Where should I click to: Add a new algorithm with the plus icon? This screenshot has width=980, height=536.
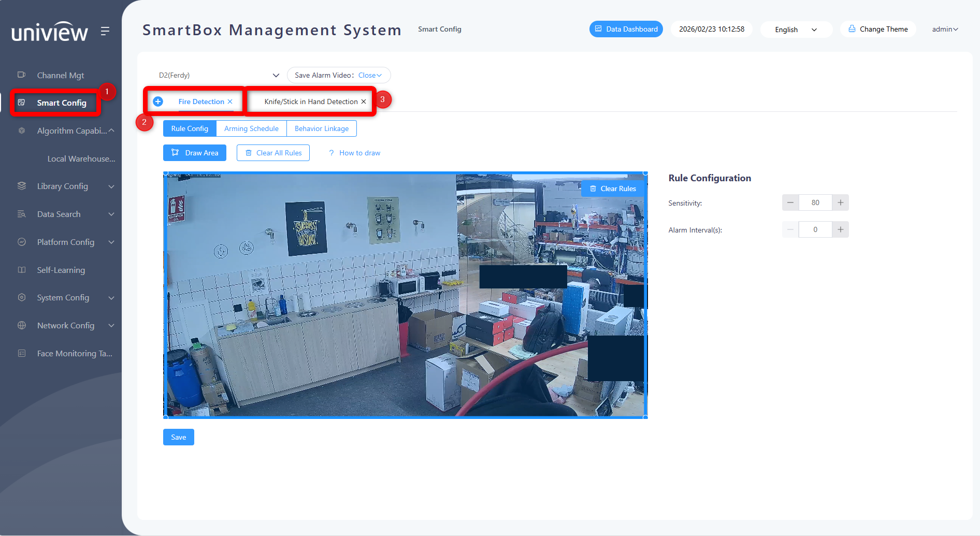coord(158,102)
